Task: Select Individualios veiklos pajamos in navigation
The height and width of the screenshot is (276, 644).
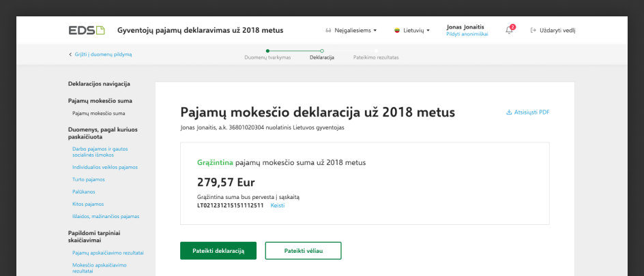Action: point(104,167)
